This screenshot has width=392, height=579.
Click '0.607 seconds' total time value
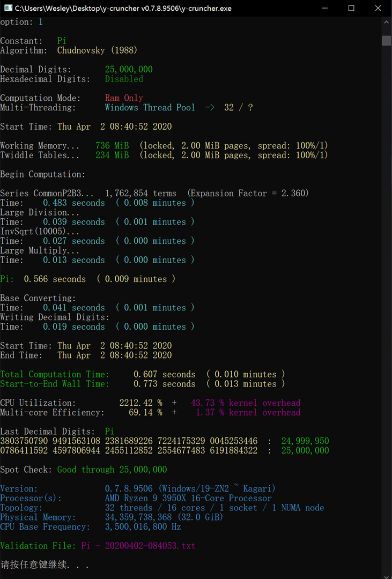[165, 374]
